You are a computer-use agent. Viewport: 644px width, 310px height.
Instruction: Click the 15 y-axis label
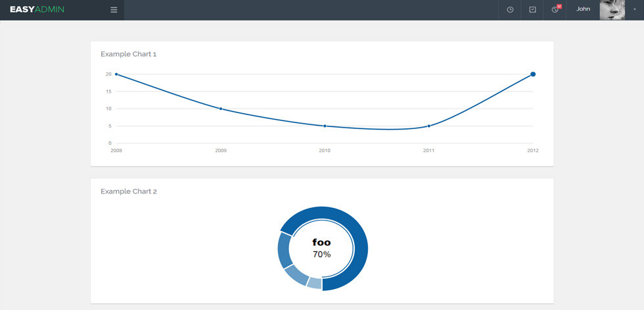(108, 91)
